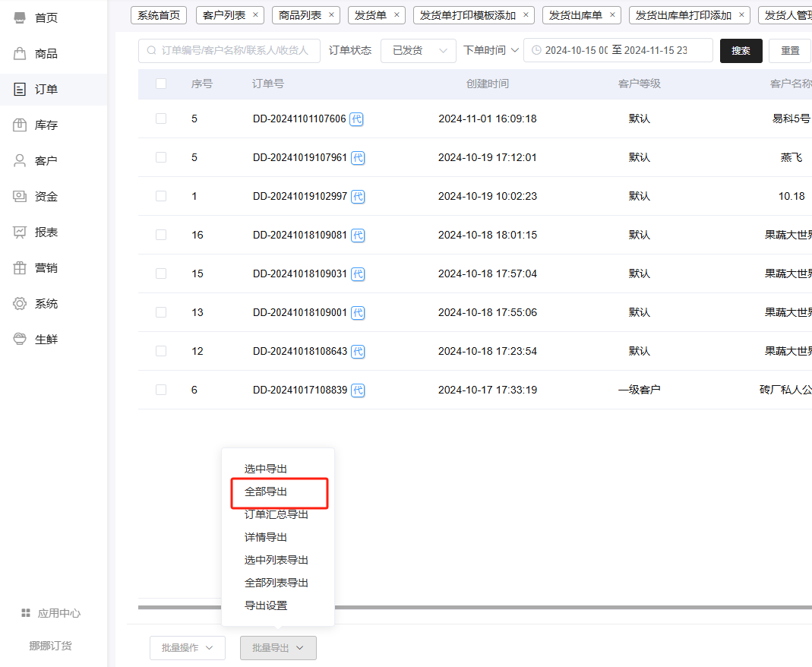Open the 系统 settings gear icon

tap(20, 303)
